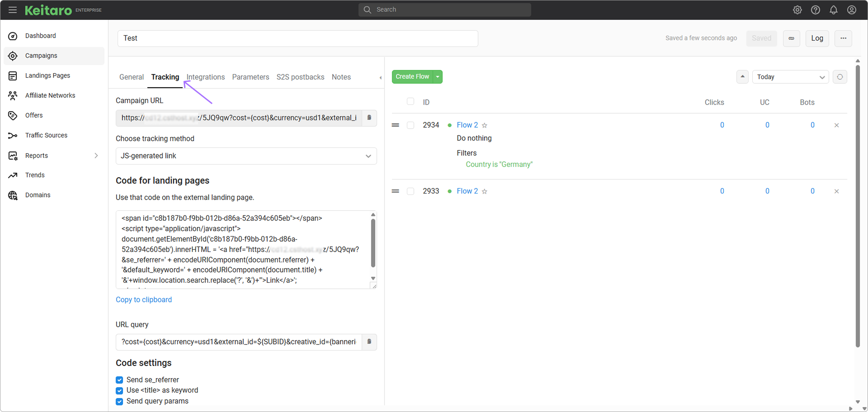Select the Tracking tab
The height and width of the screenshot is (412, 868).
[x=165, y=77]
